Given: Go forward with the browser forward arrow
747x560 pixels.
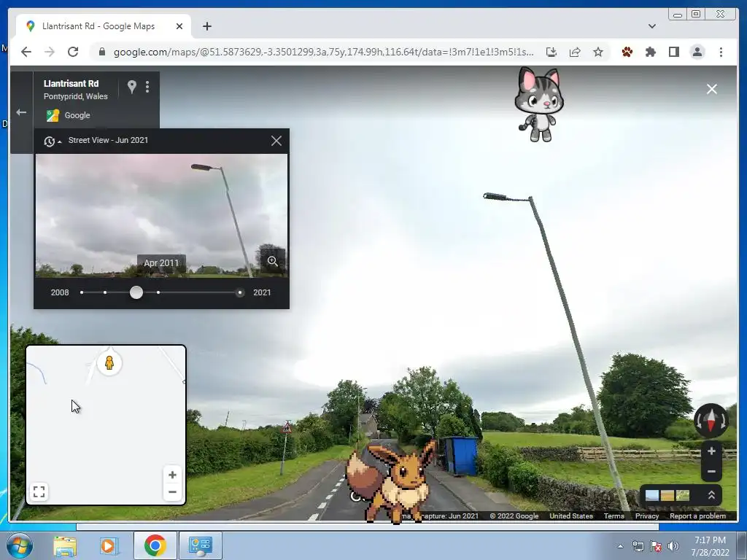Looking at the screenshot, I should [50, 52].
